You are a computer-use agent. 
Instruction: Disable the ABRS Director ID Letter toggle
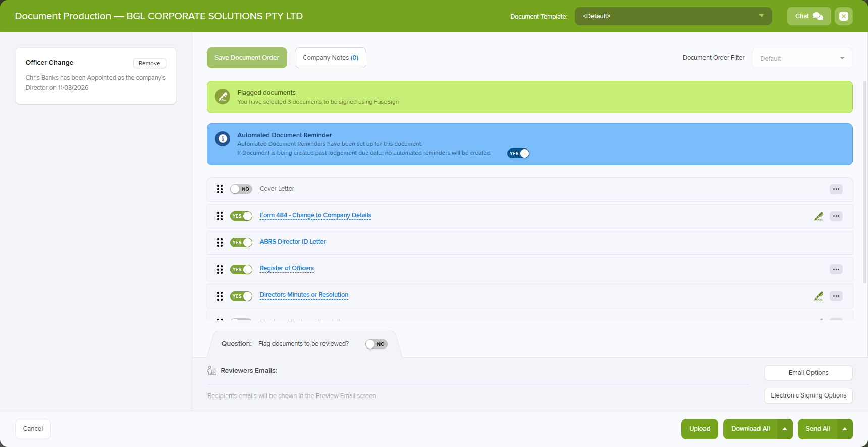point(241,243)
